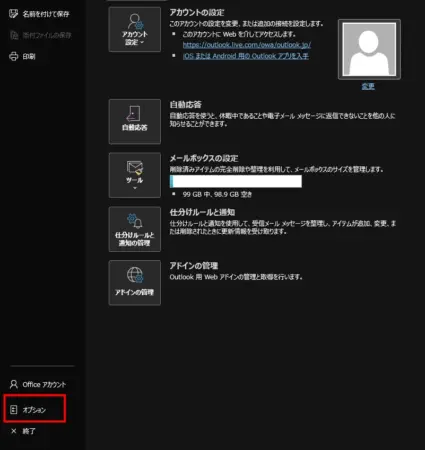
Task: Click the X icon beside 終了
Action: [x=14, y=431]
